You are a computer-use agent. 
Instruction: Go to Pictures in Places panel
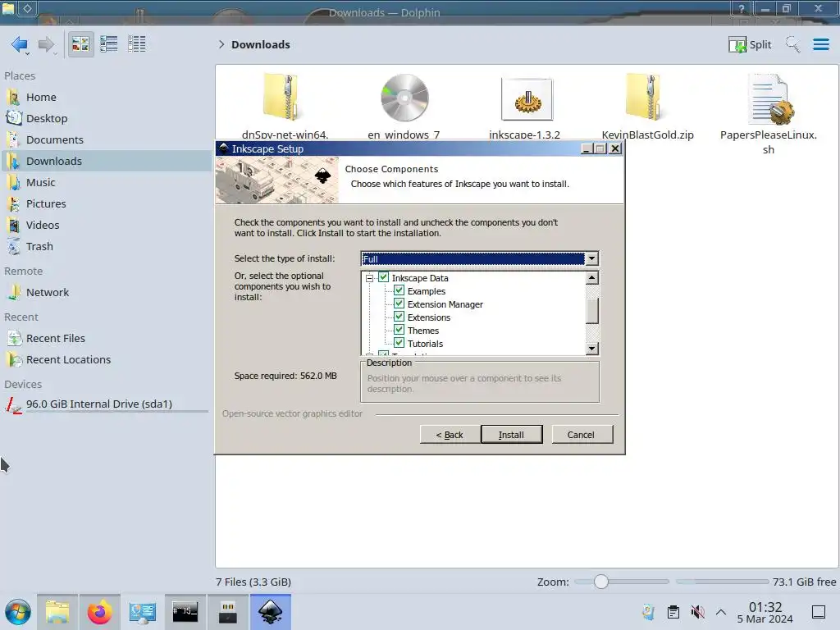[106, 204]
